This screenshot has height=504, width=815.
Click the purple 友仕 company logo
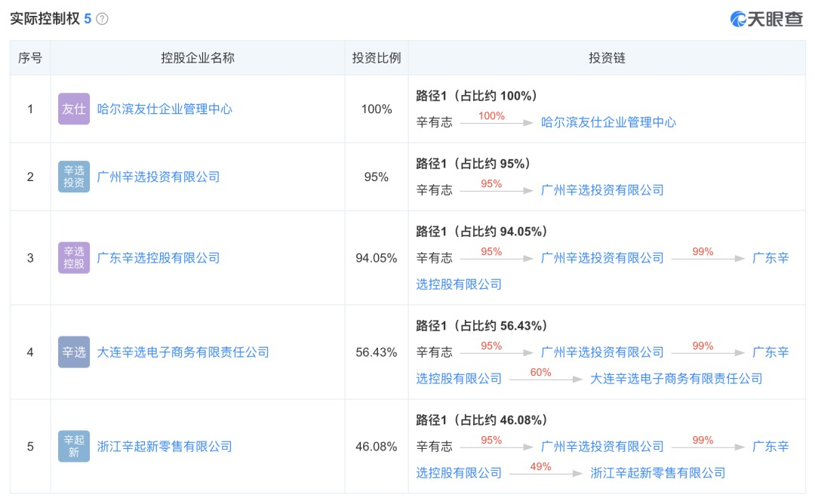(73, 109)
